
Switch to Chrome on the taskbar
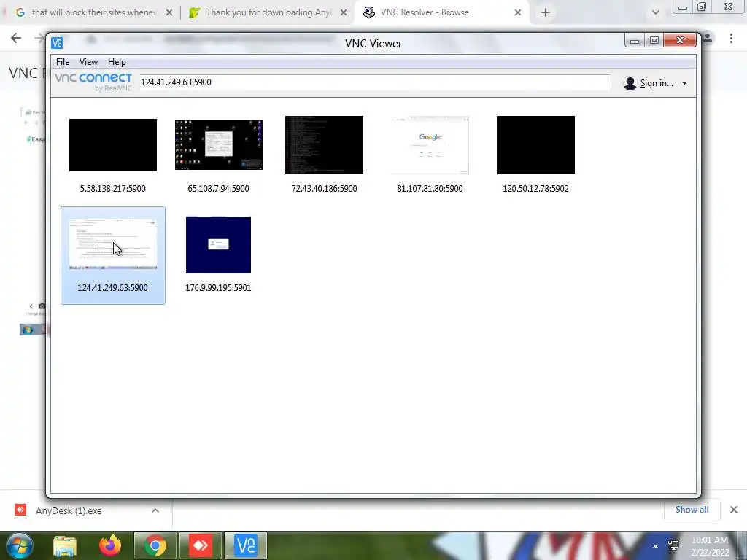tap(155, 545)
